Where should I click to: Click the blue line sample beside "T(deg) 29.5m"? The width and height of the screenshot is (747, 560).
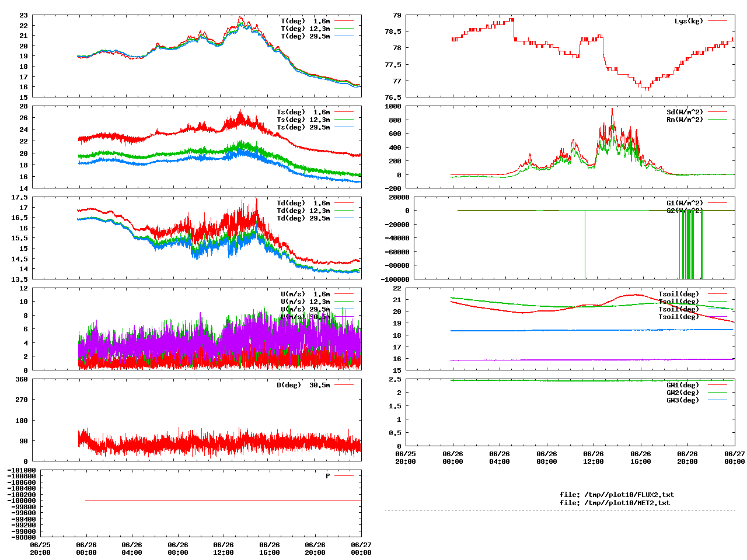344,36
